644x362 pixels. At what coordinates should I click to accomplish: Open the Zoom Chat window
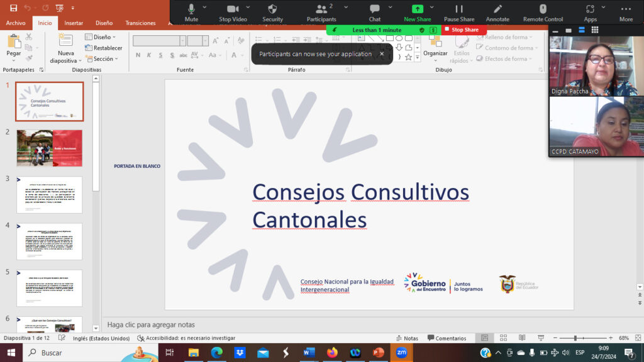(x=375, y=13)
